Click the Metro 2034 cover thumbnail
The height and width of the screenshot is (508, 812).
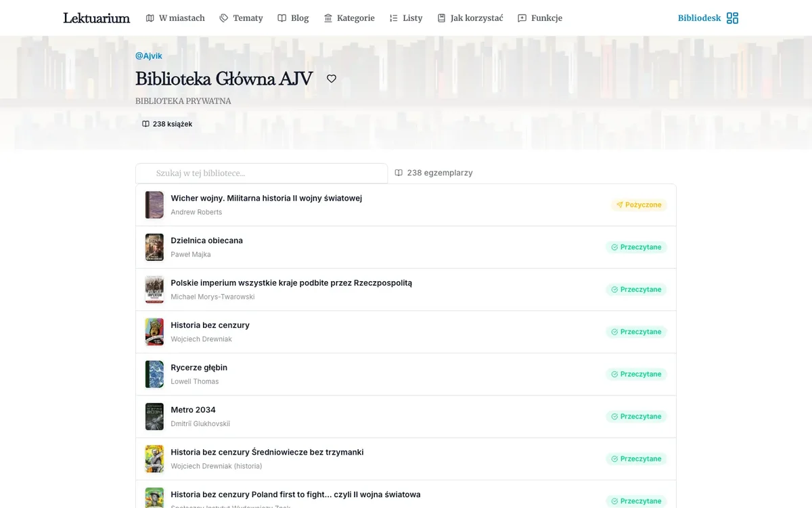(154, 417)
